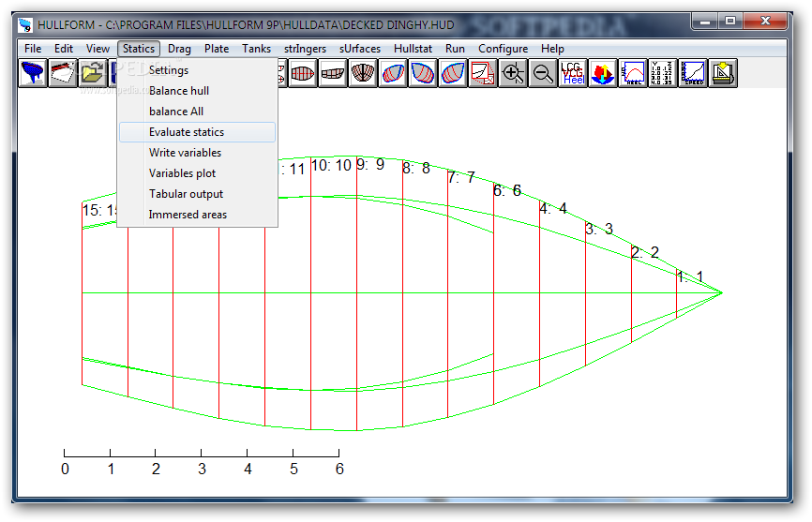812x522 pixels.
Task: Open the View menu
Action: [x=98, y=49]
